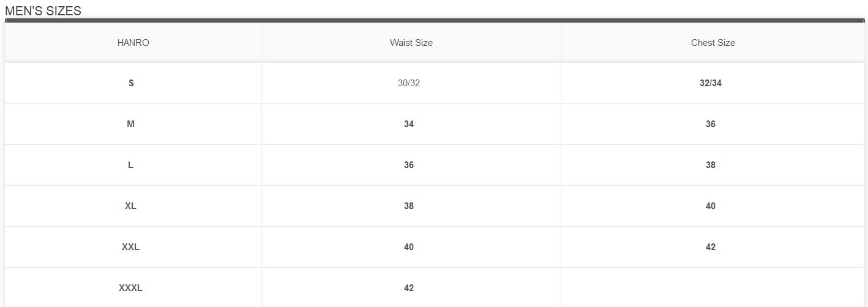This screenshot has width=868, height=307.
Task: Click the S size row label
Action: [x=131, y=83]
